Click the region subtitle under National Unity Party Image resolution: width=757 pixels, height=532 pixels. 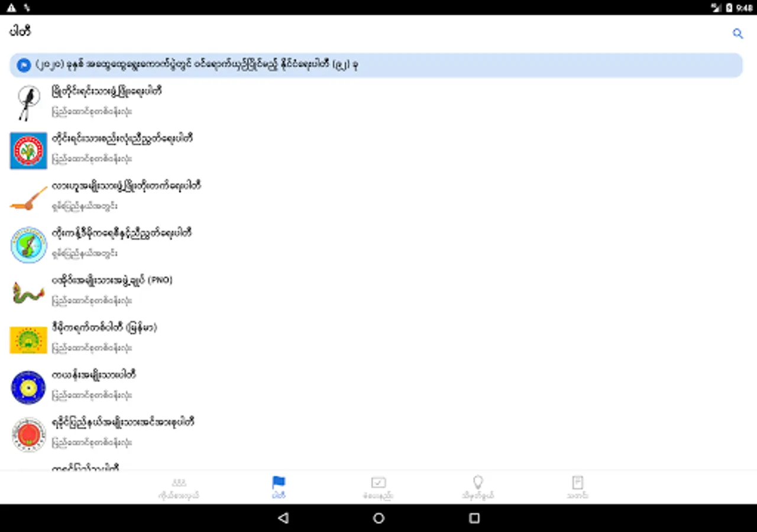point(92,158)
